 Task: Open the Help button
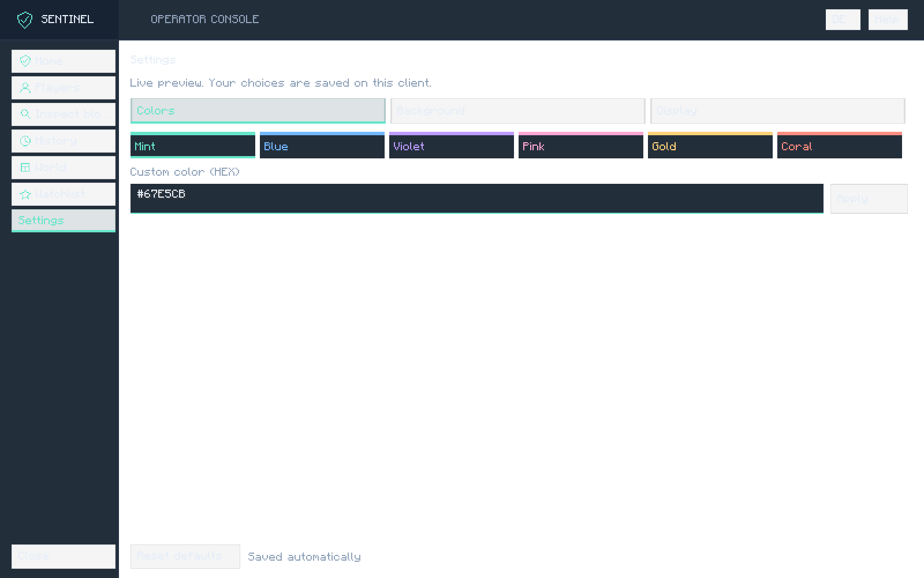click(x=888, y=20)
